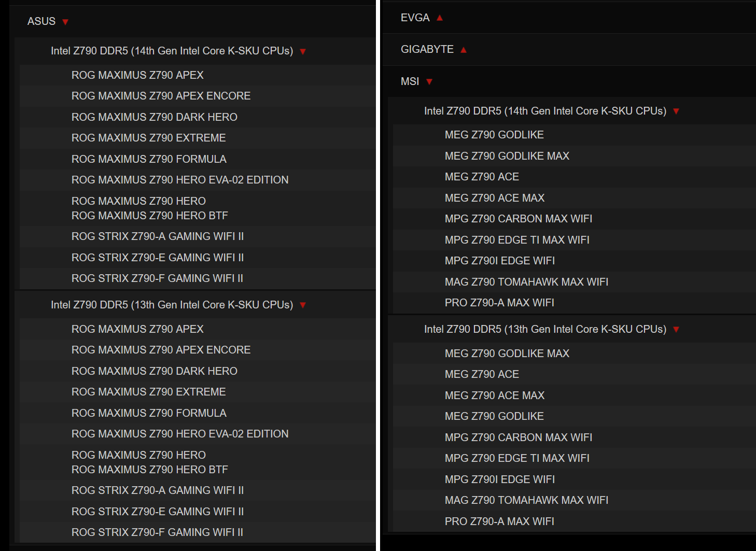756x551 pixels.
Task: Expand the GIGABYTE manufacturer section
Action: (464, 50)
